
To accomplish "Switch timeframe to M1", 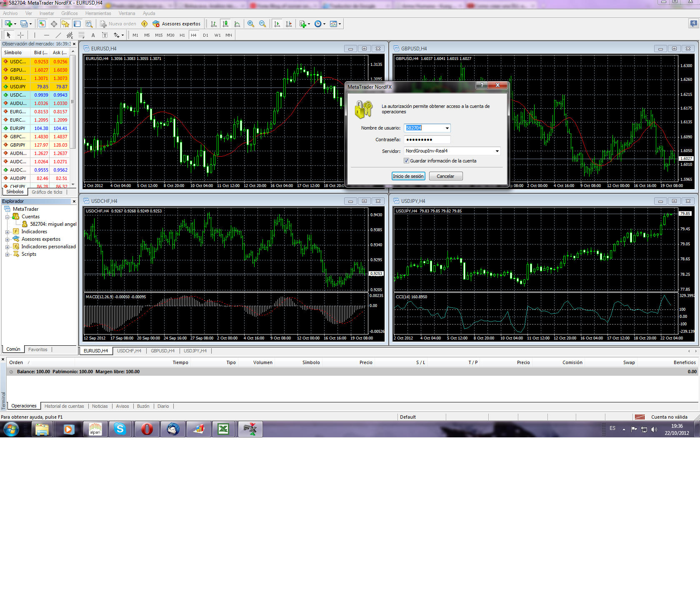I will [135, 35].
